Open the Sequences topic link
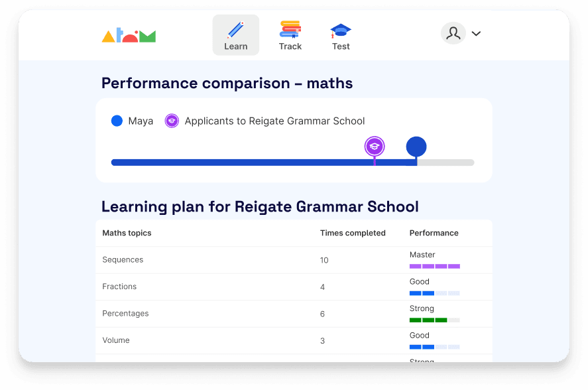This screenshot has width=588, height=390. [x=123, y=260]
